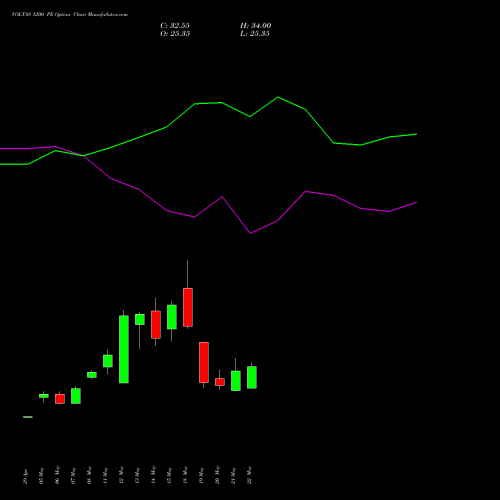Select the high value H: 34.00
Image resolution: width=500 pixels, height=500 pixels.
[256, 26]
